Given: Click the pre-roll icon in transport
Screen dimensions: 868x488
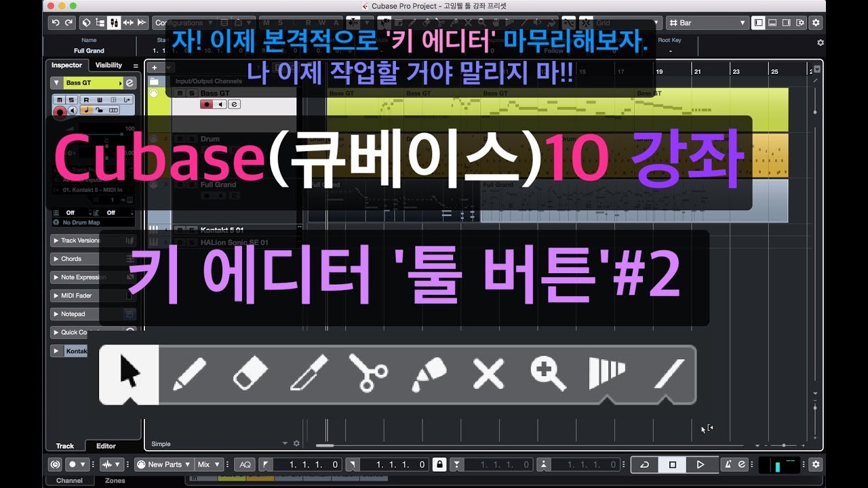Looking at the screenshot, I should (457, 464).
